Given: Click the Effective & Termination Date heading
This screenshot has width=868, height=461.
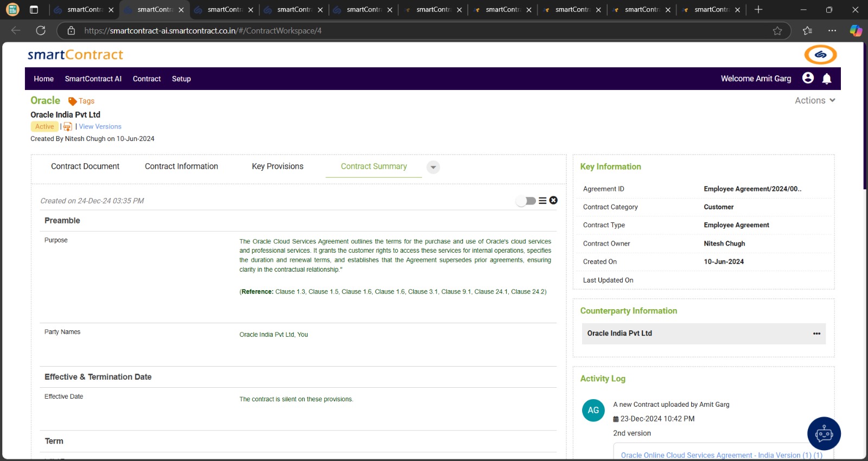Looking at the screenshot, I should coord(98,377).
